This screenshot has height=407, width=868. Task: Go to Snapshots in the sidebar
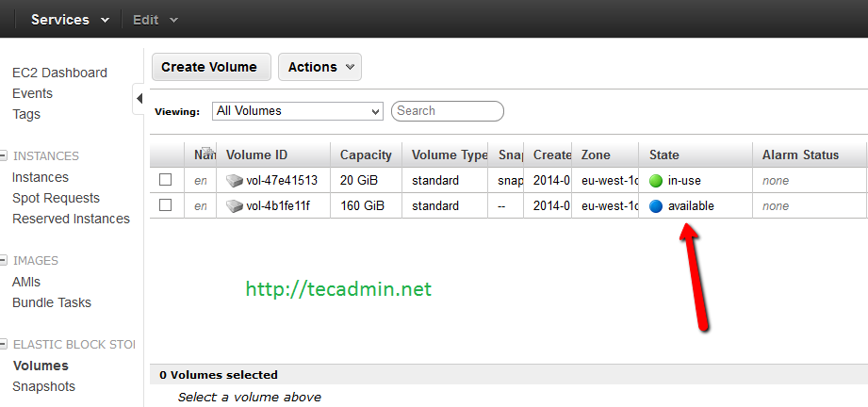pos(43,386)
